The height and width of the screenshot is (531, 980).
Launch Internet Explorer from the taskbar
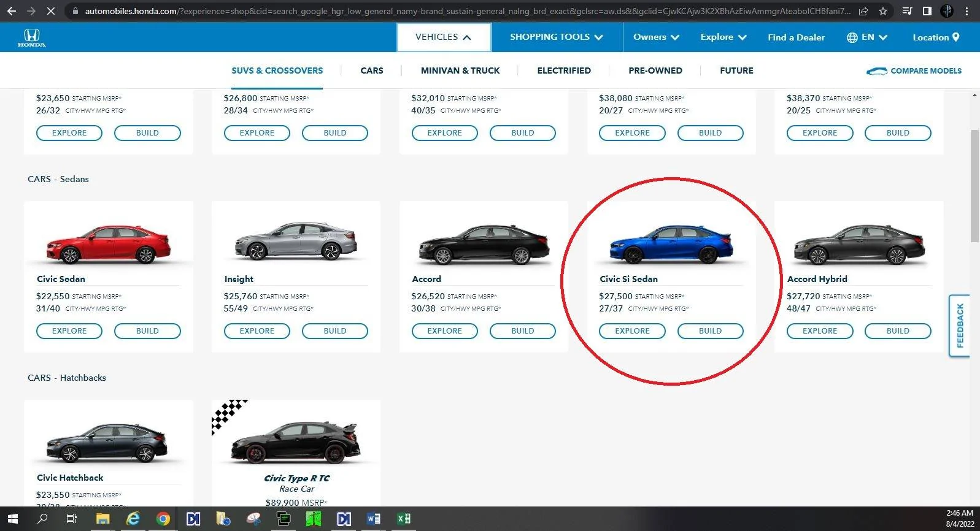[133, 519]
